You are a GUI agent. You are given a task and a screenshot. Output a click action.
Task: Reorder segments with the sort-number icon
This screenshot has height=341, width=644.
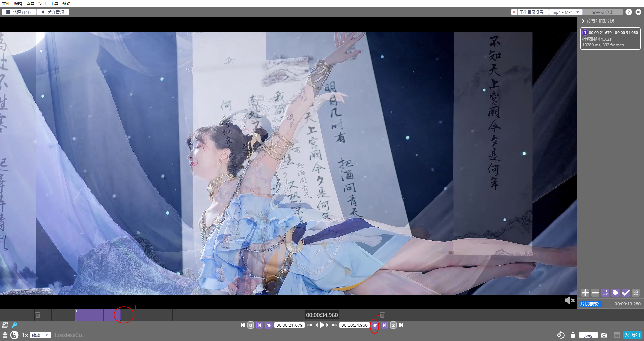click(605, 293)
